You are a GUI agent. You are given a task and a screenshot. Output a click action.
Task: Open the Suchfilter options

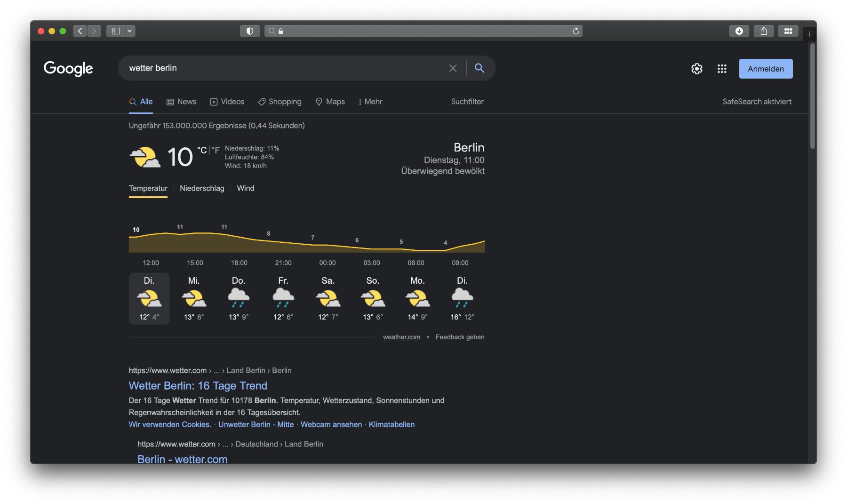(467, 102)
